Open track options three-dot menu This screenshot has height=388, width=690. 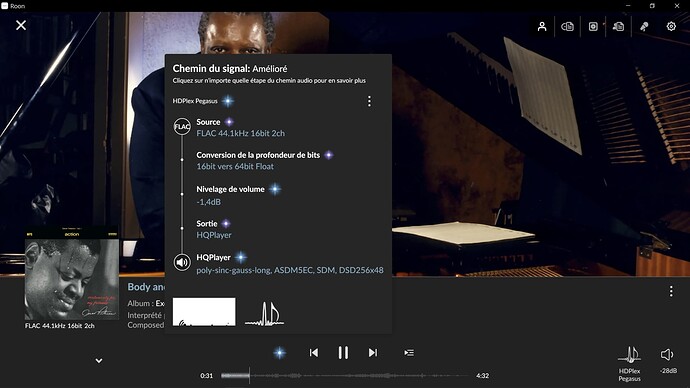coord(671,291)
